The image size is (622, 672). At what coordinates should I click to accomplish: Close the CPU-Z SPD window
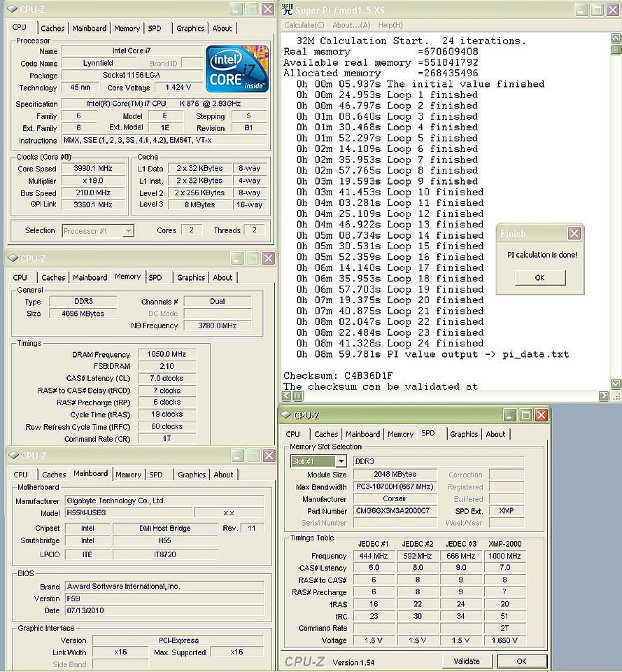(542, 415)
